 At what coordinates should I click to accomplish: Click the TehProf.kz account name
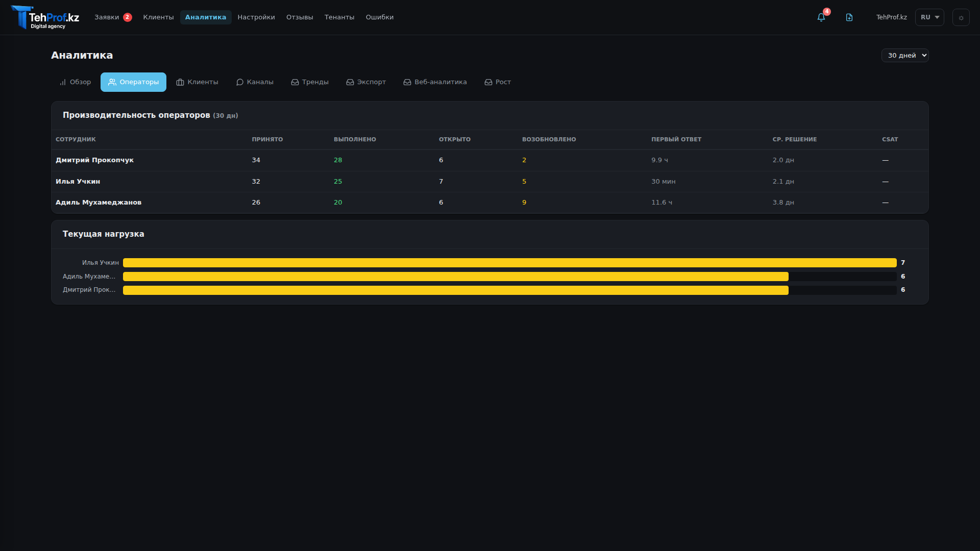click(x=891, y=17)
